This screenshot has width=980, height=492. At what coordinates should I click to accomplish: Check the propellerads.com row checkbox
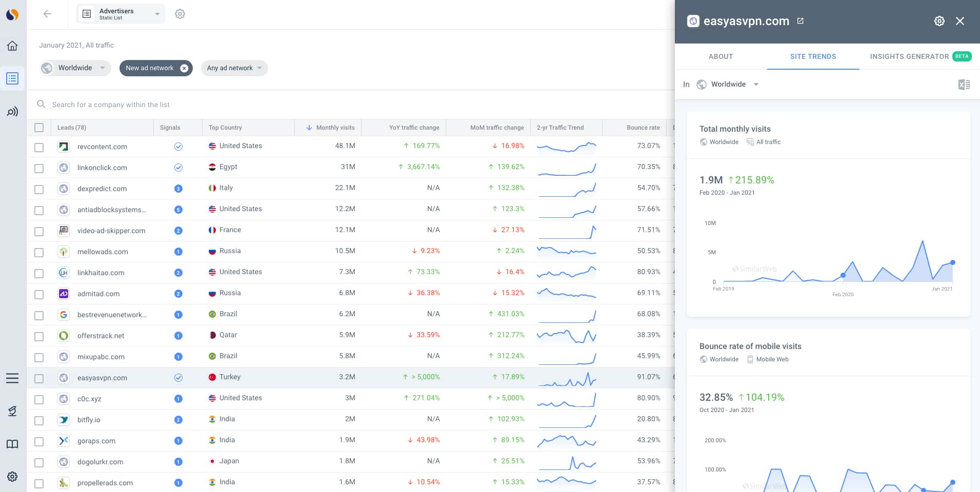coord(39,483)
